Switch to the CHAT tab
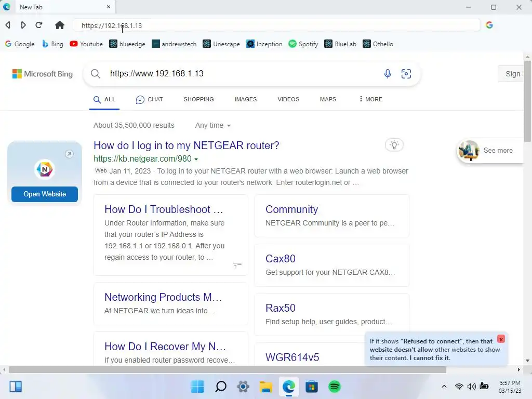Viewport: 532px width, 399px height. coord(149,99)
